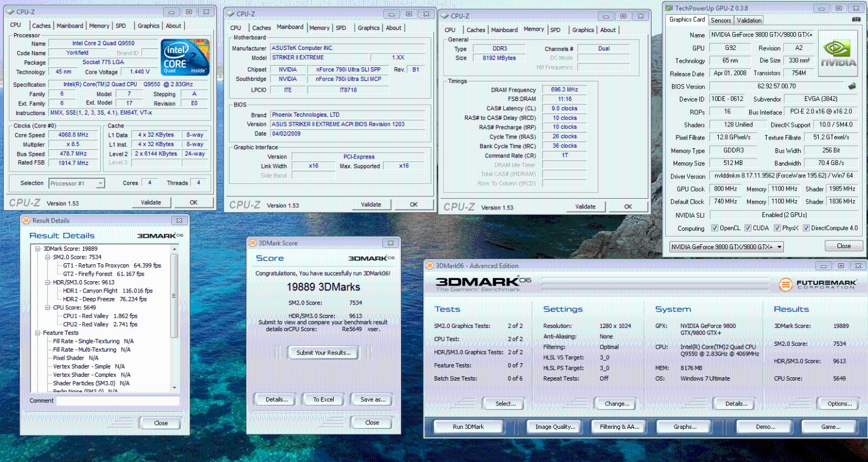Click Change button under Settings section
Image resolution: width=868 pixels, height=462 pixels.
coord(617,404)
